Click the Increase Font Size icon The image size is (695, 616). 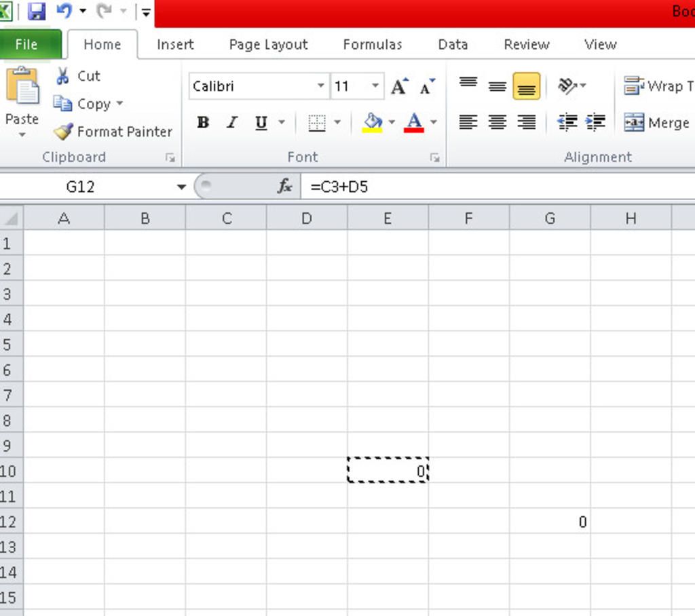pos(400,86)
